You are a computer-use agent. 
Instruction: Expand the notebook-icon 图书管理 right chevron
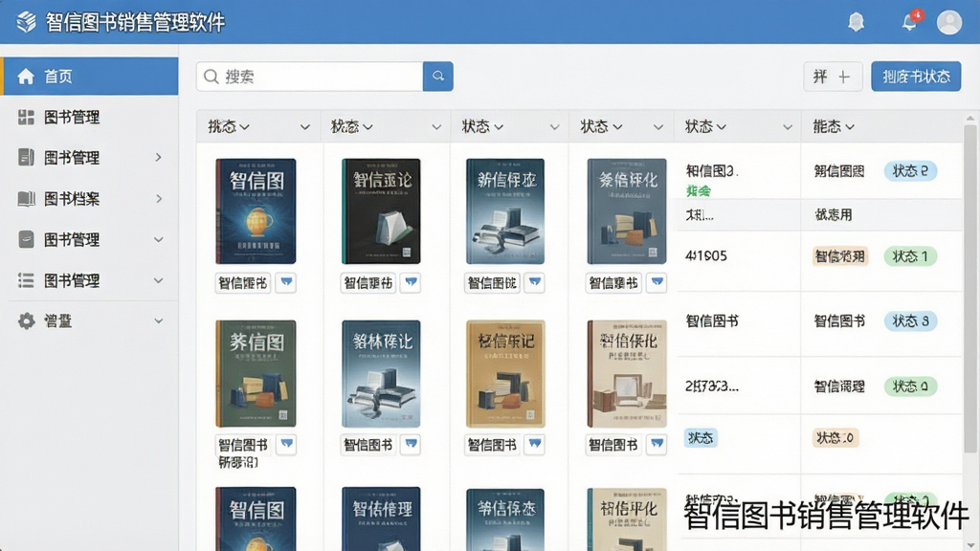[159, 158]
